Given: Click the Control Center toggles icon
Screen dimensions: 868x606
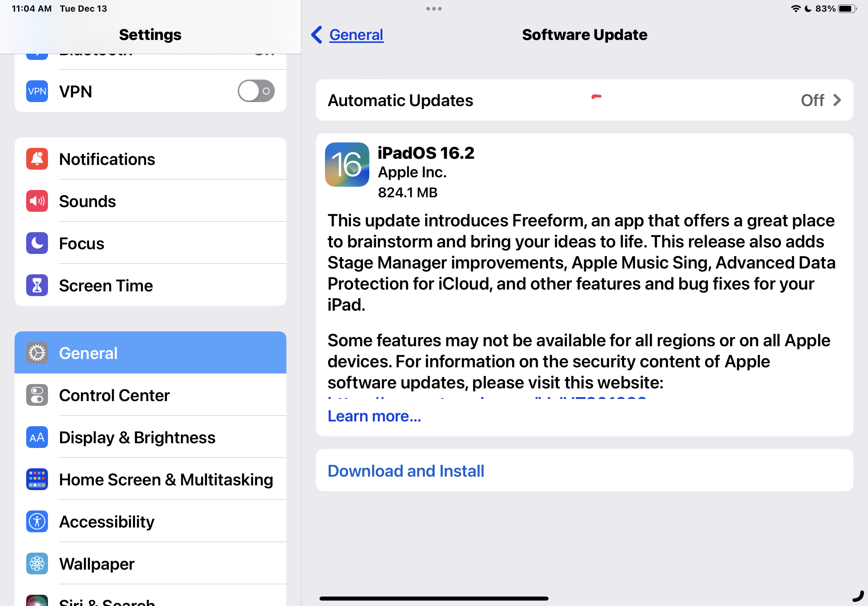Looking at the screenshot, I should [37, 395].
